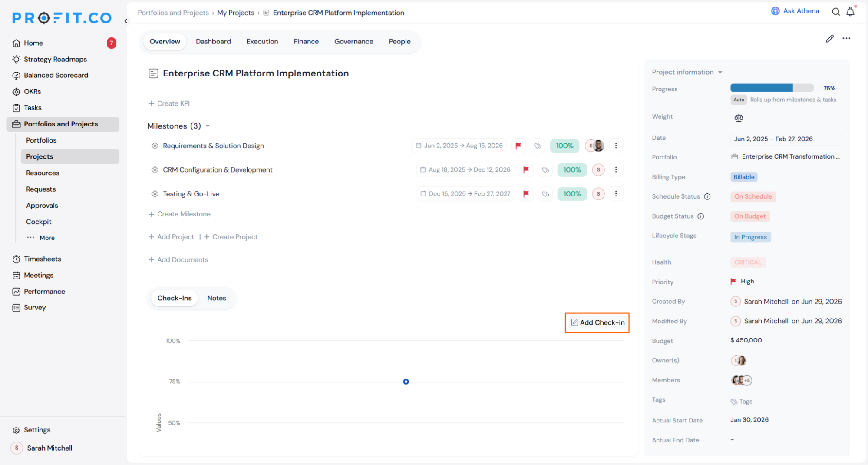This screenshot has height=465, width=868.
Task: Switch to the Dashboard tab
Action: (x=213, y=42)
